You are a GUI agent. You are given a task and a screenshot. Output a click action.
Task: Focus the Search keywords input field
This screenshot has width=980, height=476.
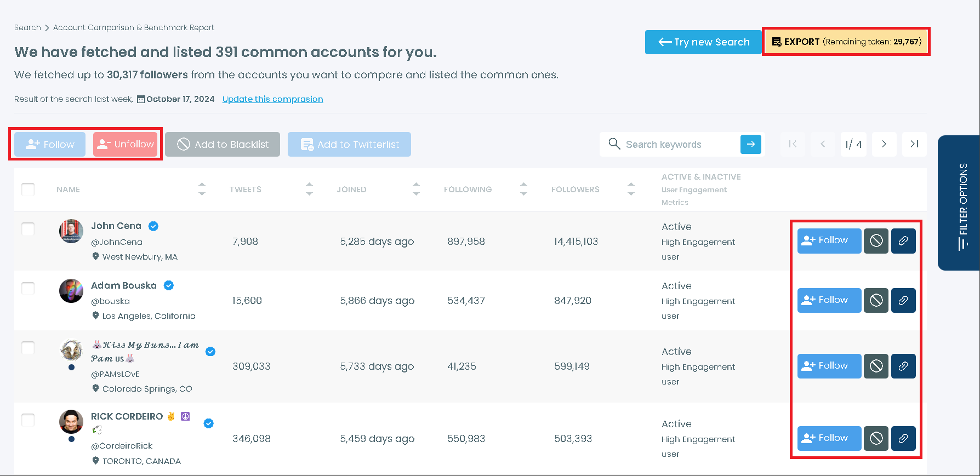click(x=680, y=144)
